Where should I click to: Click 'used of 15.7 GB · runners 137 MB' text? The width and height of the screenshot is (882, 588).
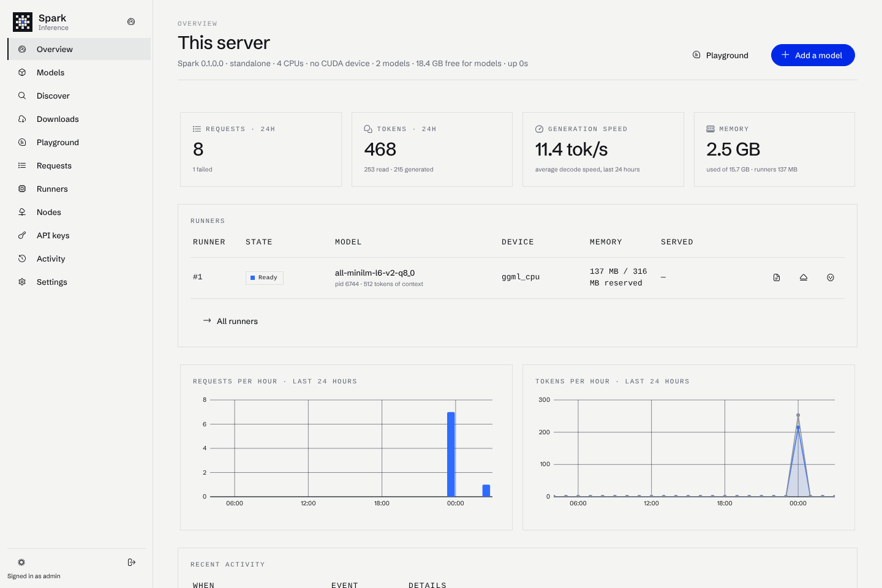tap(752, 170)
